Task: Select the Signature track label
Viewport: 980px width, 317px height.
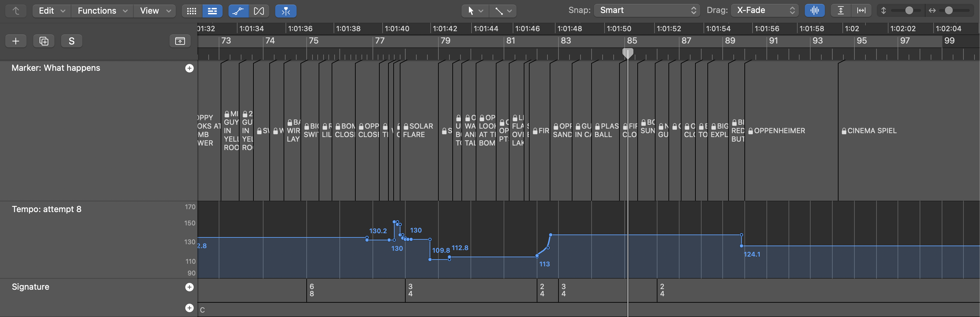Action: [31, 287]
